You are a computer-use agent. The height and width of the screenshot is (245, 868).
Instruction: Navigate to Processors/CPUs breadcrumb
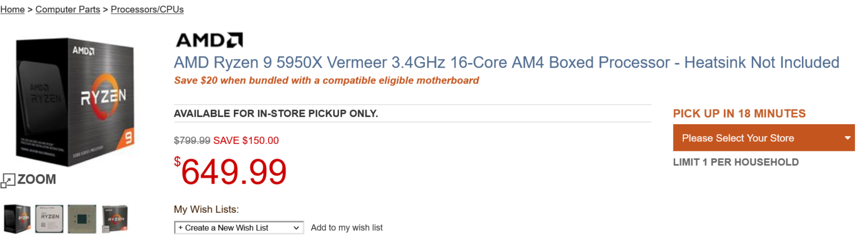click(147, 10)
